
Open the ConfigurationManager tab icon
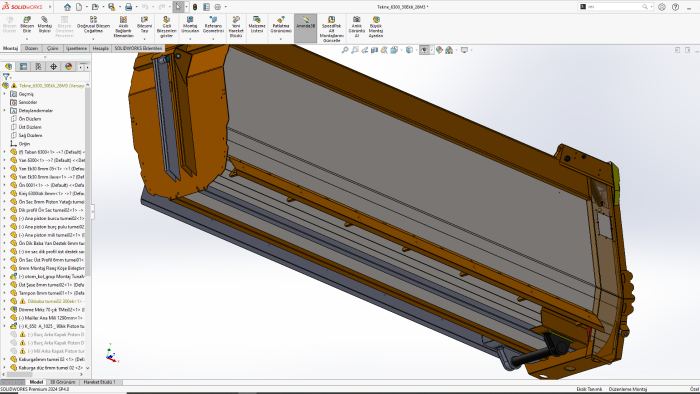38,66
